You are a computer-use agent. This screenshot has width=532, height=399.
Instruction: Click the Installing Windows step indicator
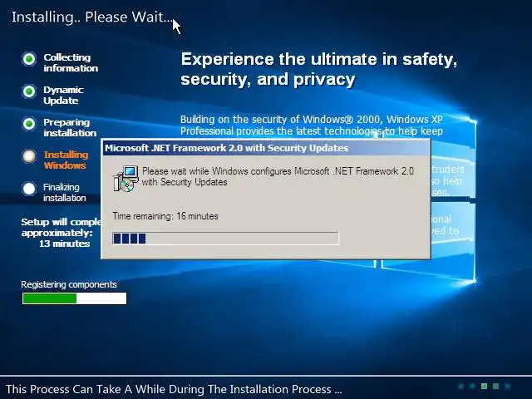pyautogui.click(x=29, y=156)
